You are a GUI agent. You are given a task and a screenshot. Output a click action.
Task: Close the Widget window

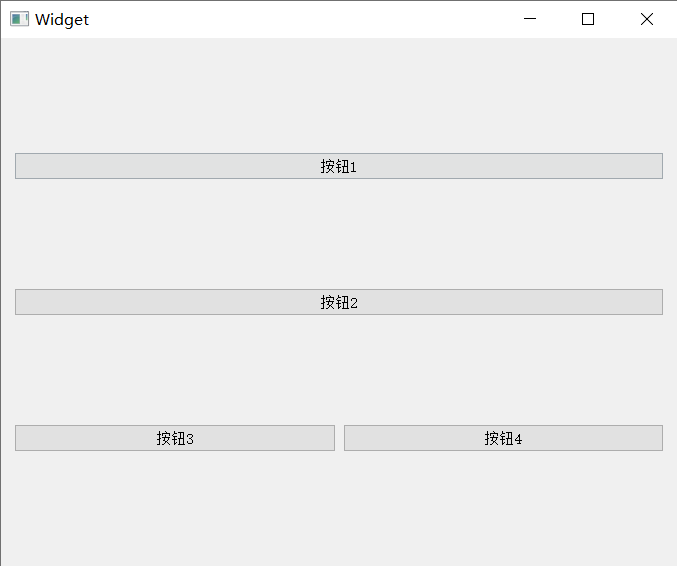(647, 19)
